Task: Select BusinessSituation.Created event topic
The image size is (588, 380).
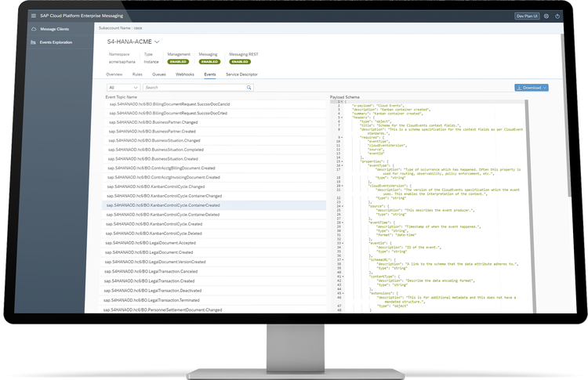Action: coord(214,159)
